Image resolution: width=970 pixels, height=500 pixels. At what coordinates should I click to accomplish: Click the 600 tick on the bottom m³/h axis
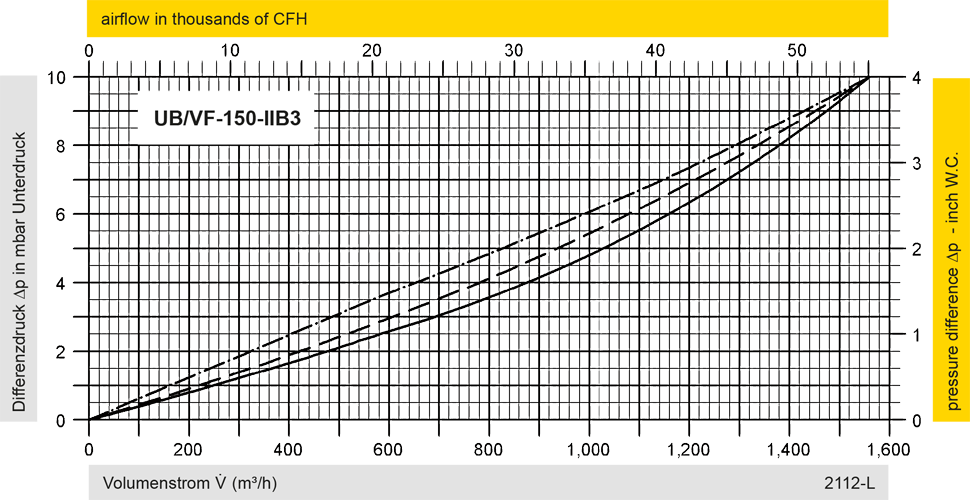[x=390, y=446]
